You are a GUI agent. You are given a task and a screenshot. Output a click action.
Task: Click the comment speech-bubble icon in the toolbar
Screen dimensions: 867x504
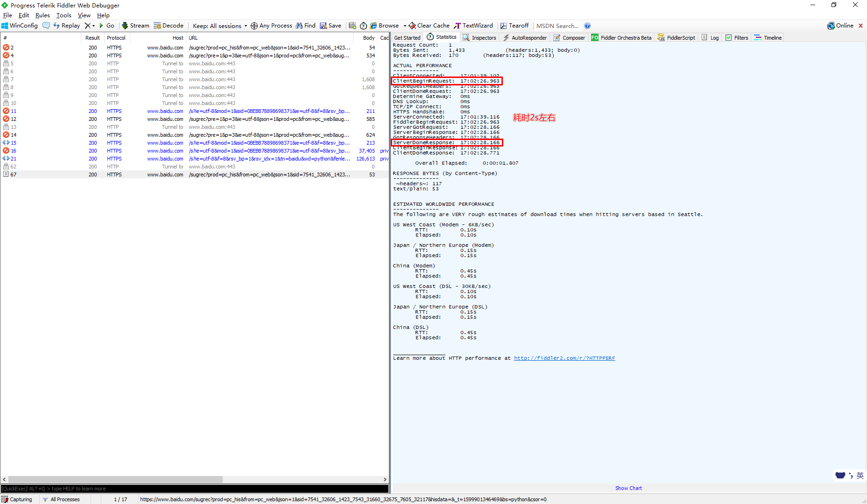tap(46, 26)
